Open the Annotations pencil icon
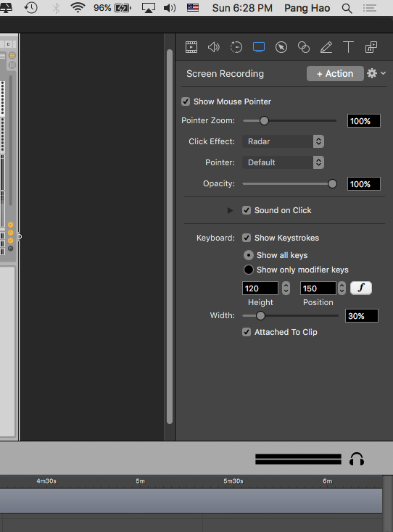The image size is (393, 532). [x=326, y=47]
